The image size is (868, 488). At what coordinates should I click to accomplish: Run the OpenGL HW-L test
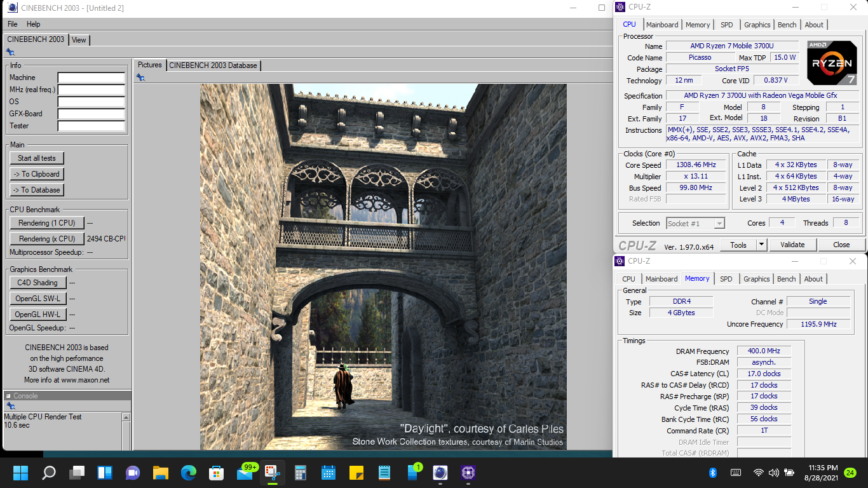click(x=37, y=315)
